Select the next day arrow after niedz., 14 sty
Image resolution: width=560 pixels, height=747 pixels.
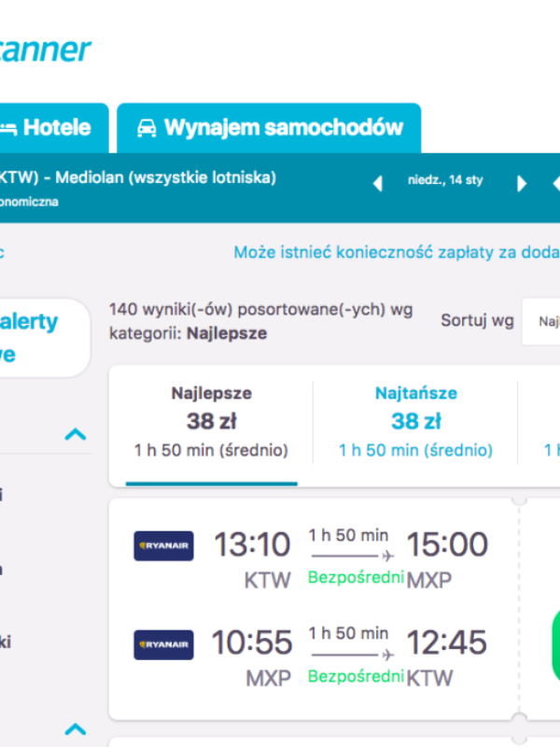tap(522, 183)
